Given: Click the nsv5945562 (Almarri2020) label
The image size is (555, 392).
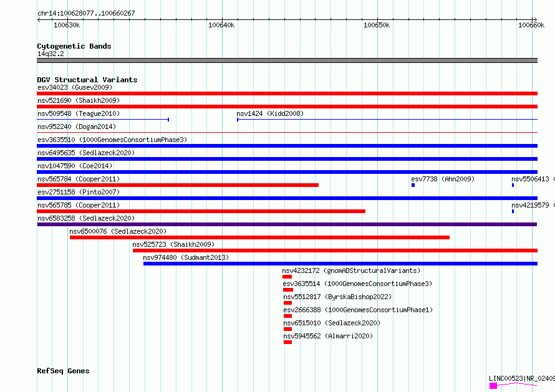Looking at the screenshot, I should pos(328,336).
